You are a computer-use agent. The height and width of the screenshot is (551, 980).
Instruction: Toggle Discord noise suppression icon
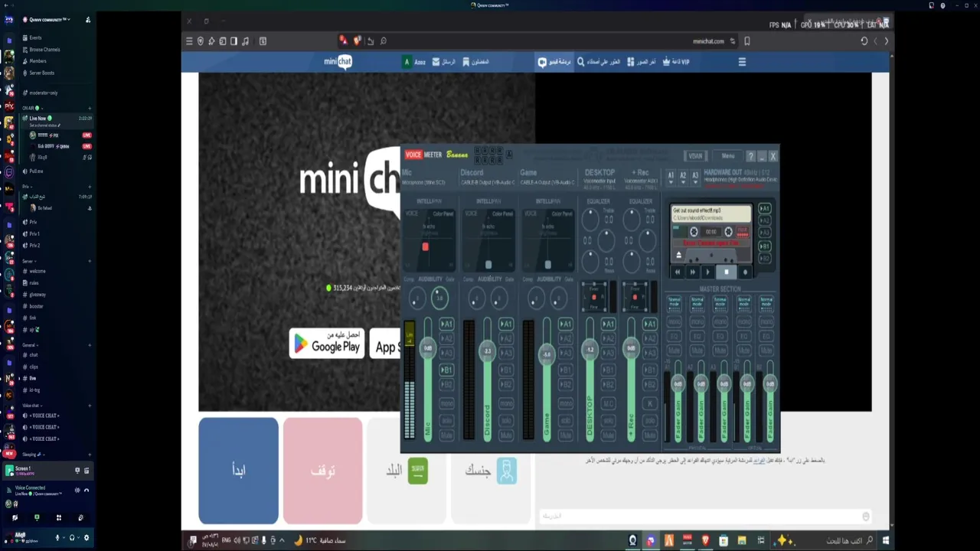click(77, 490)
